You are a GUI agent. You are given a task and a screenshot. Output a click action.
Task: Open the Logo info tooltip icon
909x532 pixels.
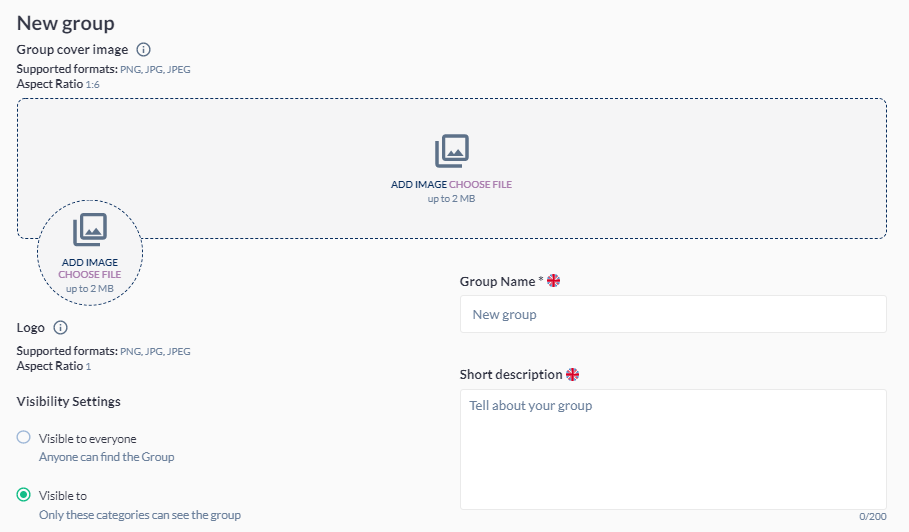60,327
